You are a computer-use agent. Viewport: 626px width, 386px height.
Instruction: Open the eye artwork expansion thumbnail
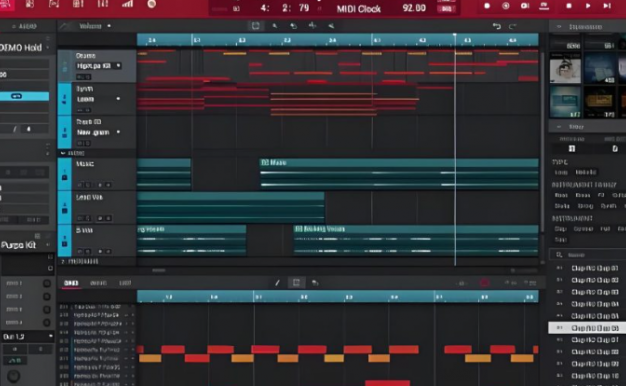point(565,69)
